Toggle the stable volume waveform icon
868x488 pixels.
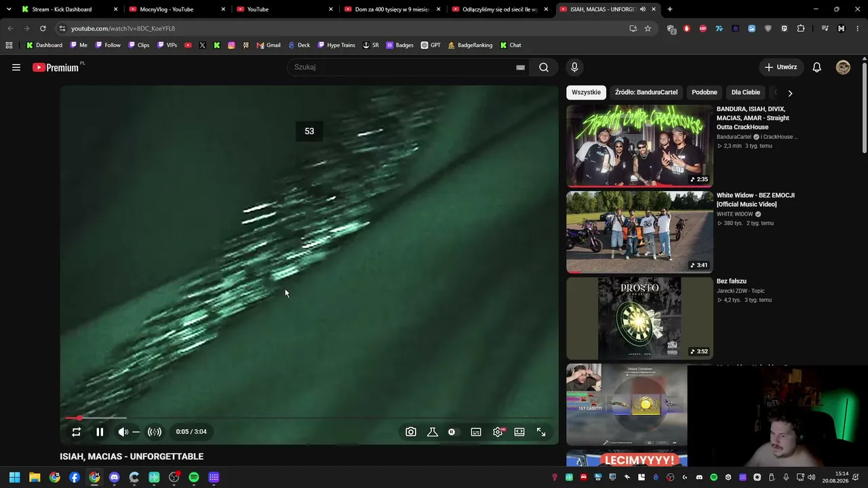coord(155,432)
